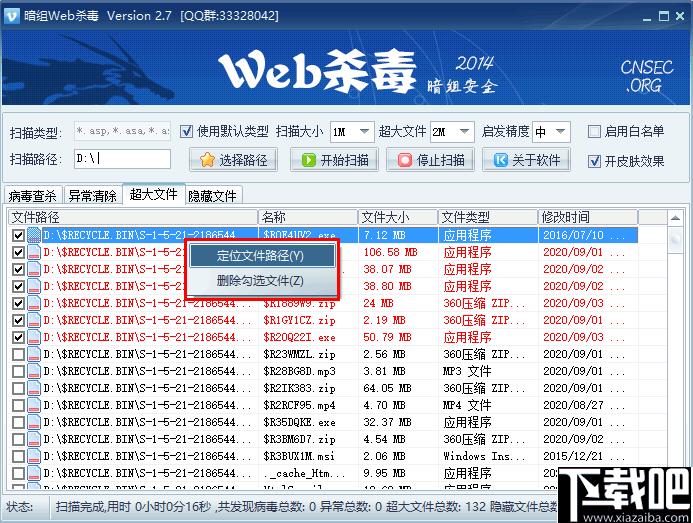Click file icon of $R28BG8D.mp3 row

34,371
